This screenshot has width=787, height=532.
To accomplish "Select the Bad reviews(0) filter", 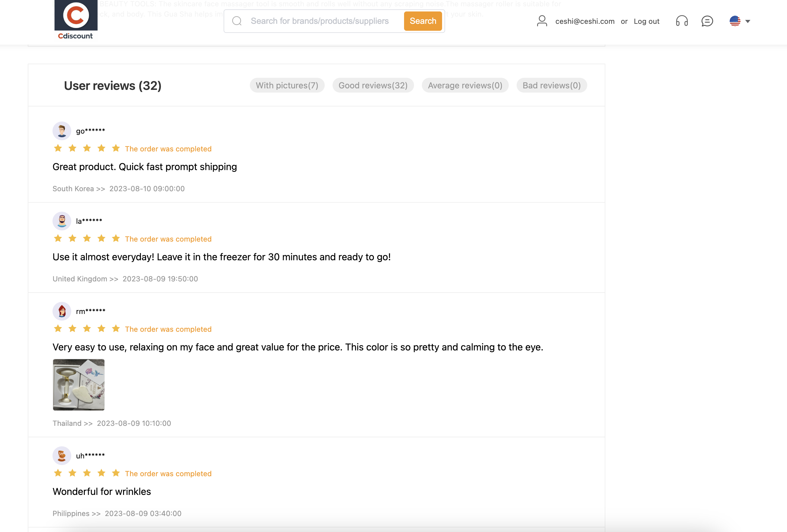I will (552, 85).
